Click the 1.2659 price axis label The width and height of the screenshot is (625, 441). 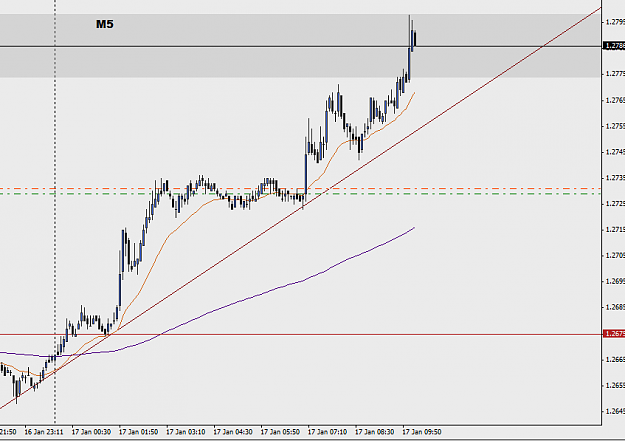[x=615, y=386]
